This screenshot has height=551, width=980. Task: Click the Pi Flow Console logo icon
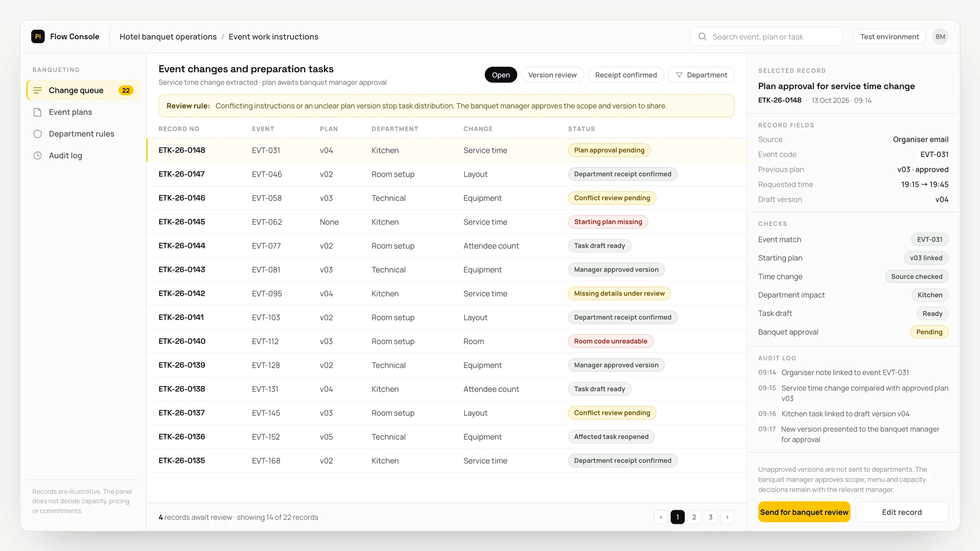point(38,37)
